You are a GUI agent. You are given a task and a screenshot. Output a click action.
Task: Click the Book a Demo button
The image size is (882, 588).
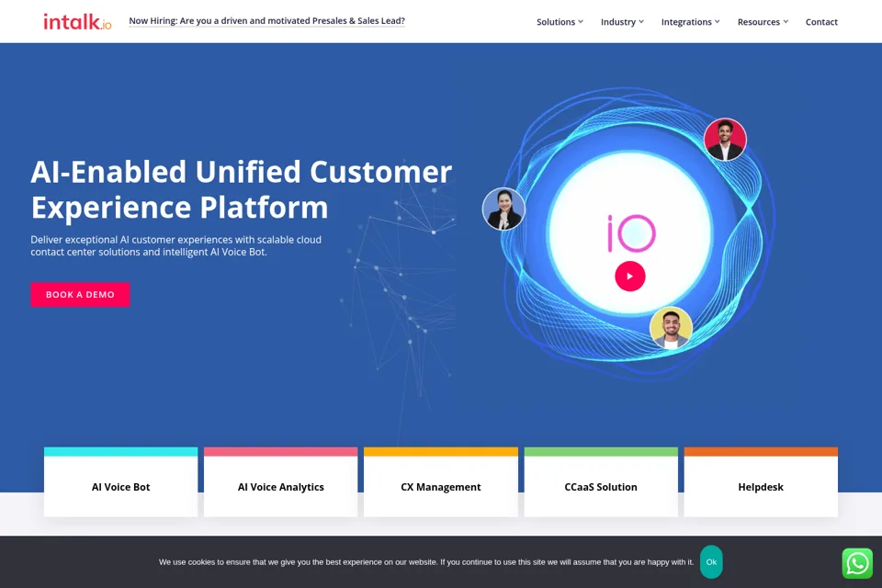coord(80,294)
